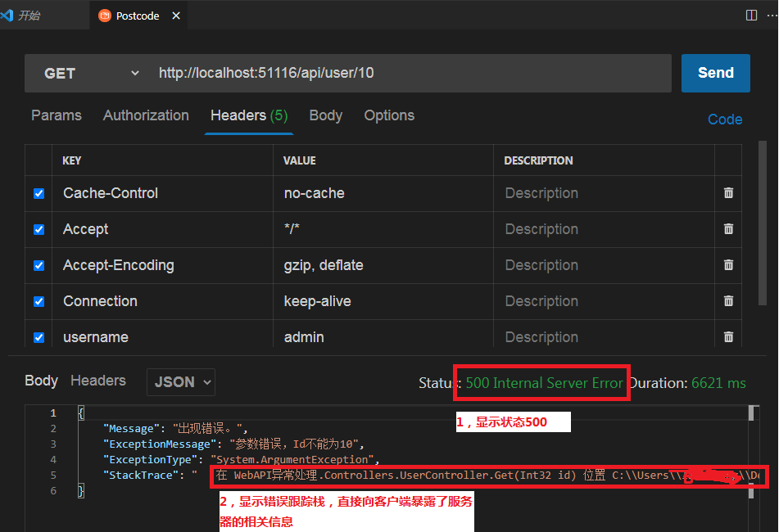Image resolution: width=779 pixels, height=532 pixels.
Task: Click the Postcode tab icon
Action: tap(105, 16)
